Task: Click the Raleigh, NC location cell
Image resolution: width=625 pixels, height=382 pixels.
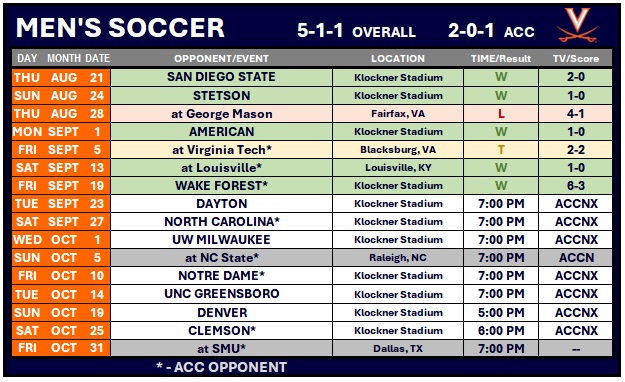Action: pyautogui.click(x=398, y=258)
